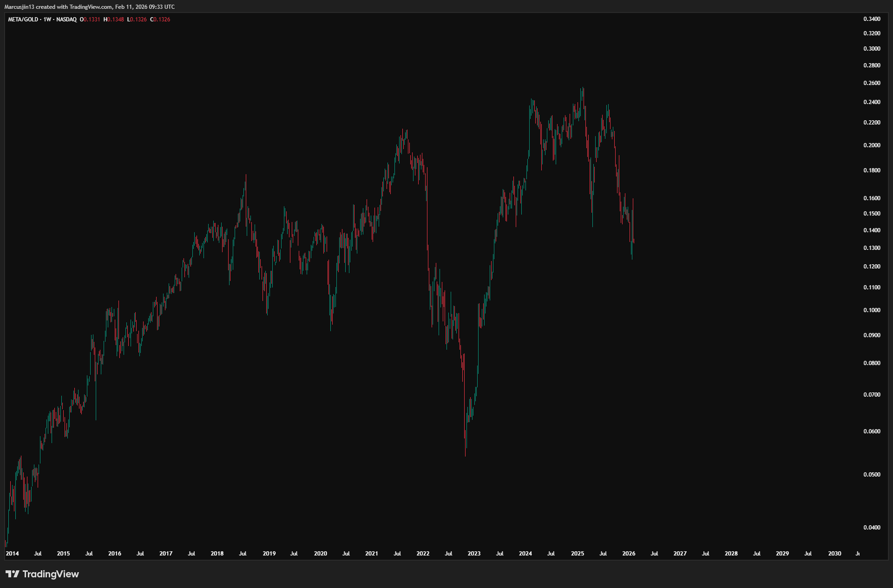Click the 2014 label on time axis
Viewport: 893px width, 588px height.
12,554
